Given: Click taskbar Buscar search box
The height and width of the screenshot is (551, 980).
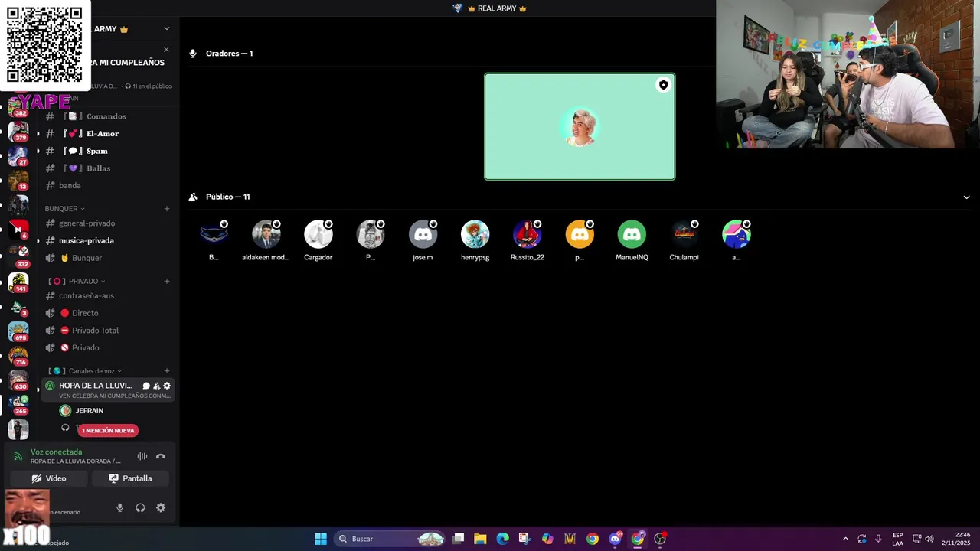Looking at the screenshot, I should pos(391,539).
